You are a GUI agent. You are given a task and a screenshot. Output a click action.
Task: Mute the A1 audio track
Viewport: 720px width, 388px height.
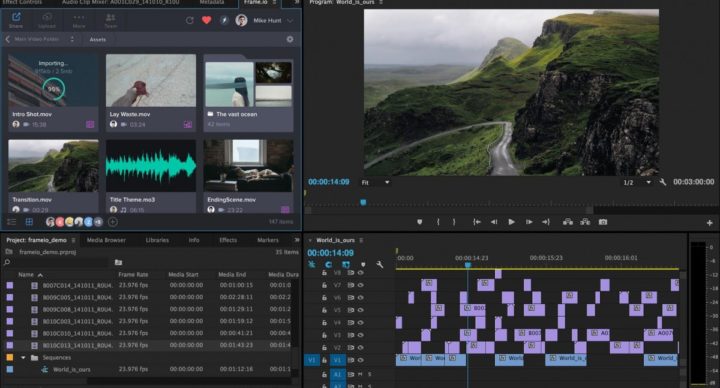[360, 374]
